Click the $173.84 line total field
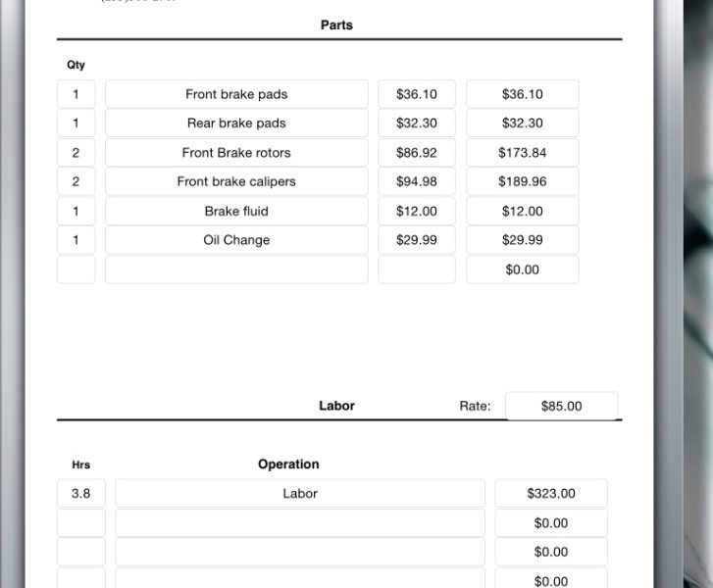 click(522, 153)
